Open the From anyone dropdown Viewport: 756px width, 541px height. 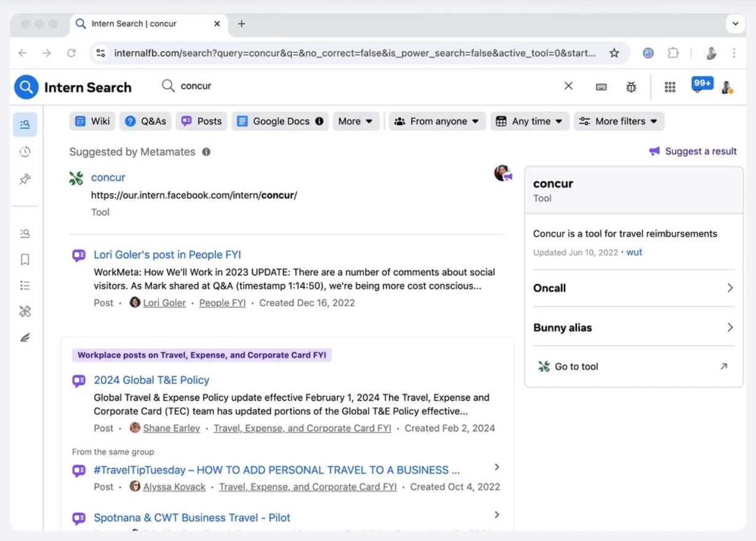click(437, 121)
